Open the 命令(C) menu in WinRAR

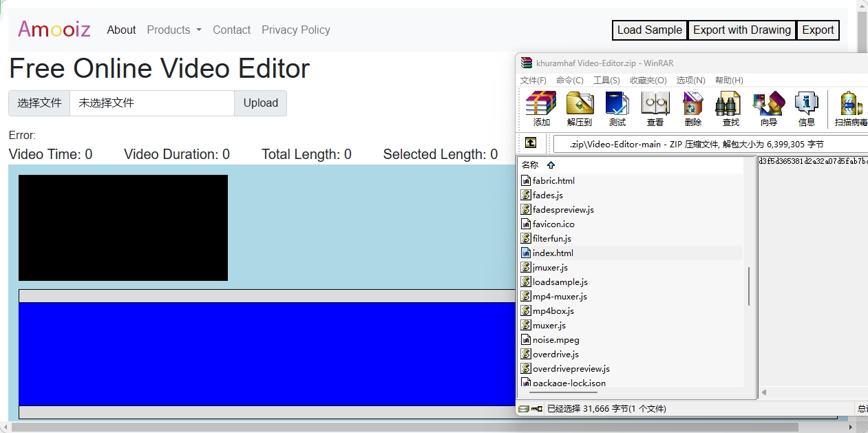(x=570, y=81)
